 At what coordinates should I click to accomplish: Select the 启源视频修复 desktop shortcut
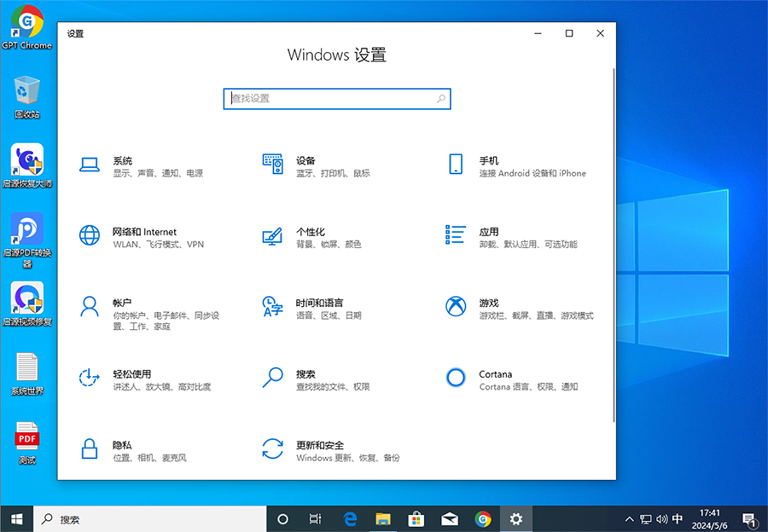point(27,304)
